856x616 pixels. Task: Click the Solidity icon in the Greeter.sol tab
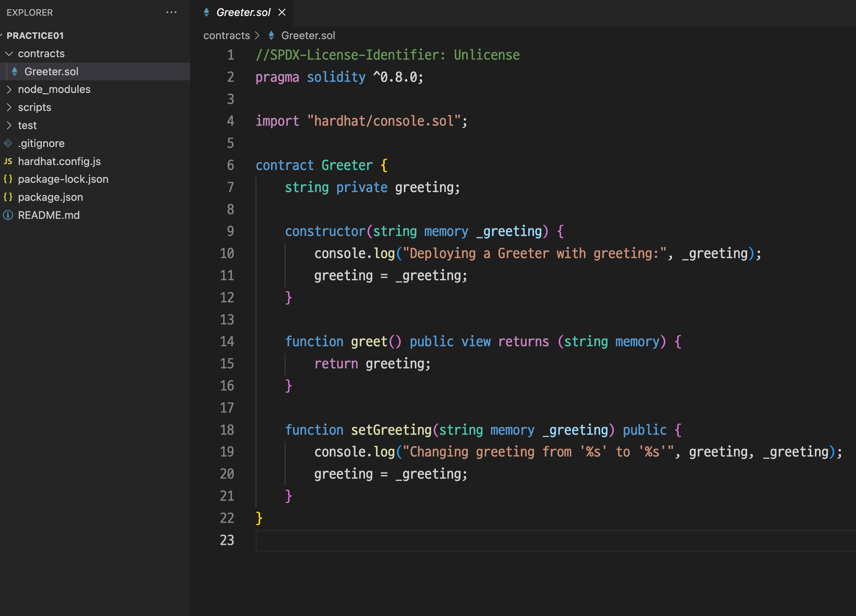click(207, 13)
